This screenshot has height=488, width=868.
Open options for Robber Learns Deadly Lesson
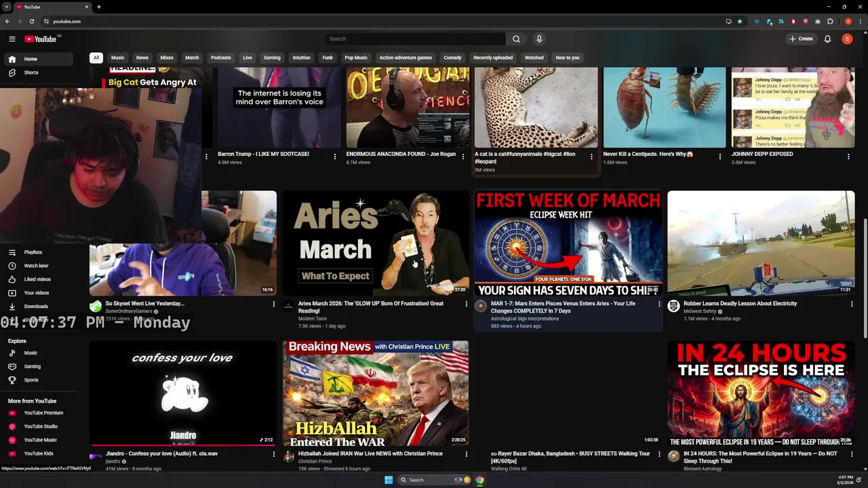tap(852, 304)
